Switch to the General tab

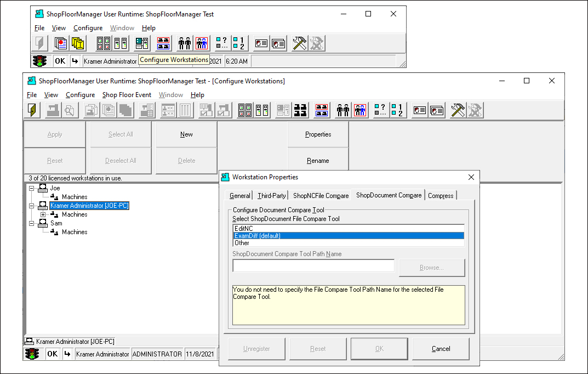coord(239,195)
